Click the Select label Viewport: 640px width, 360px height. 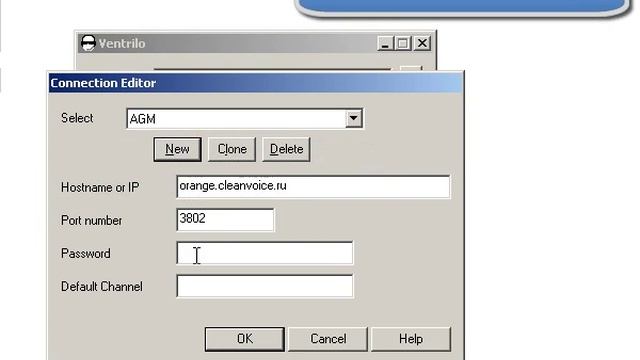tap(77, 118)
